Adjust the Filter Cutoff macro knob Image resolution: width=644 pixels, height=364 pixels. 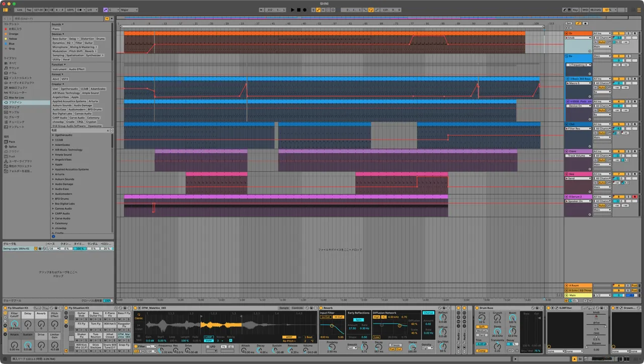point(14,323)
